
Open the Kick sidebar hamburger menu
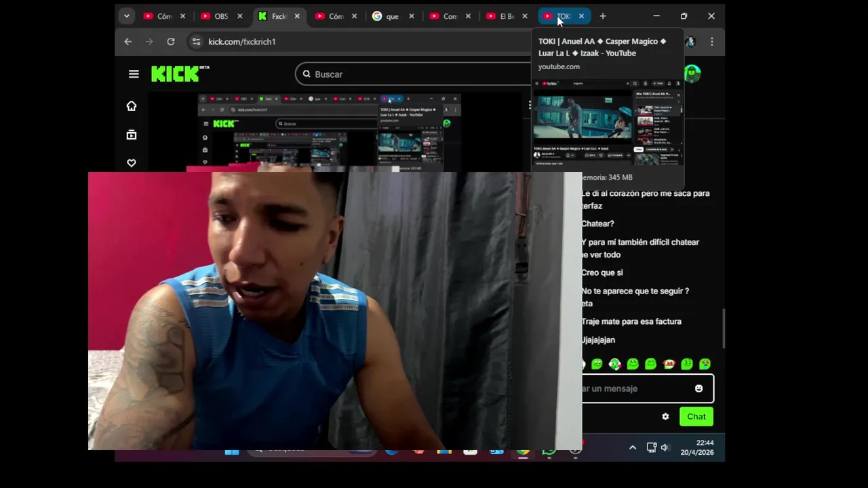point(134,74)
